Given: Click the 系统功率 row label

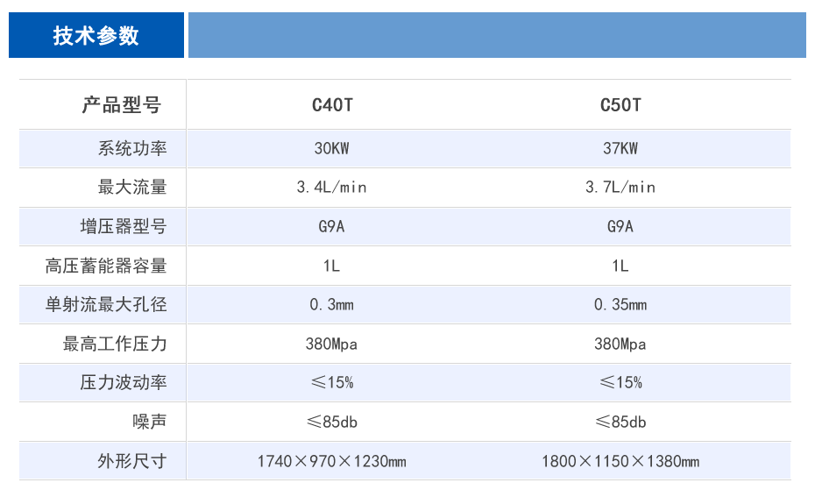Looking at the screenshot, I should [132, 148].
